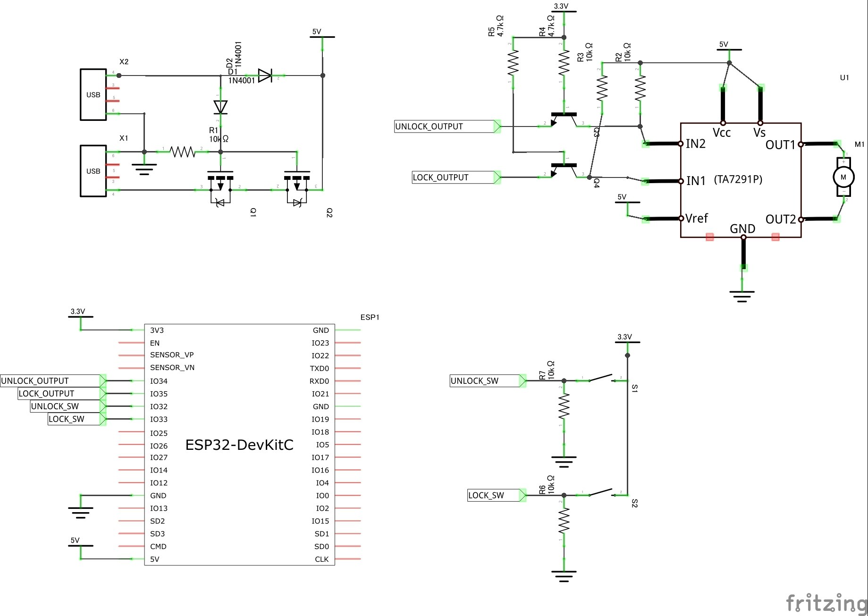Screen dimensions: 868x616
Task: Select the D1 1N4001 diode symbol
Action: click(265, 76)
